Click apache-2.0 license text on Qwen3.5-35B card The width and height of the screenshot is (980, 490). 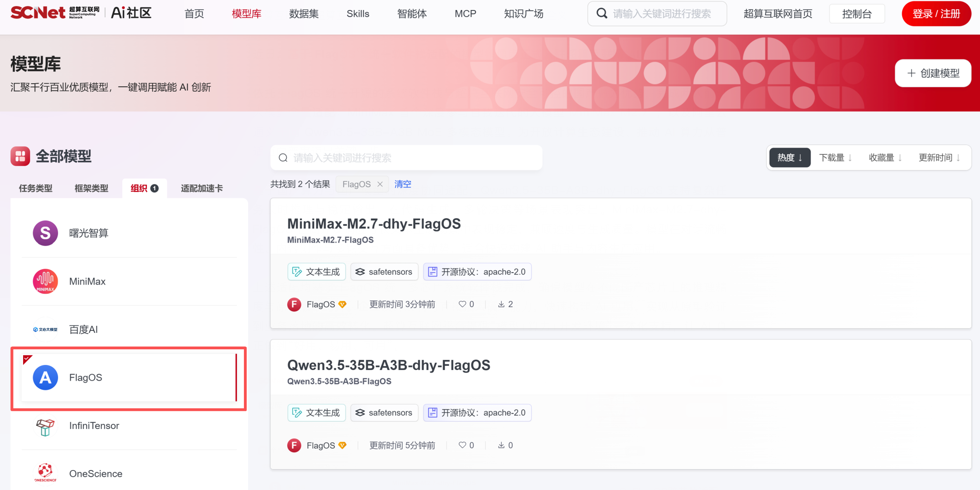click(504, 413)
